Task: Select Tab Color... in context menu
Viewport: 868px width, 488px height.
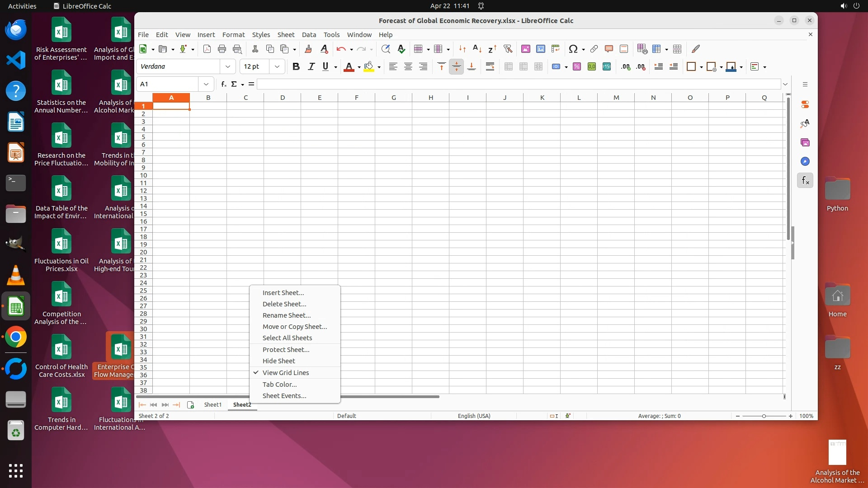Action: [280, 385]
